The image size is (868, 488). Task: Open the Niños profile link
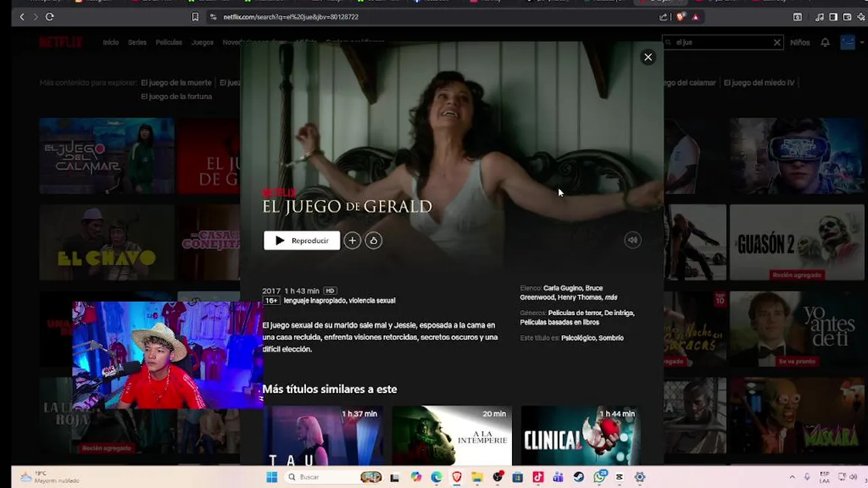(800, 42)
